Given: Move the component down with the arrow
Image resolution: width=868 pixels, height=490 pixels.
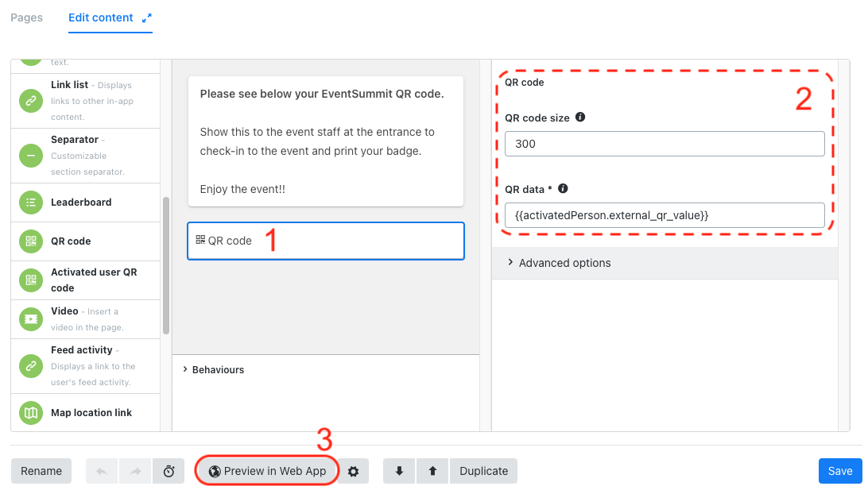Looking at the screenshot, I should [x=399, y=471].
